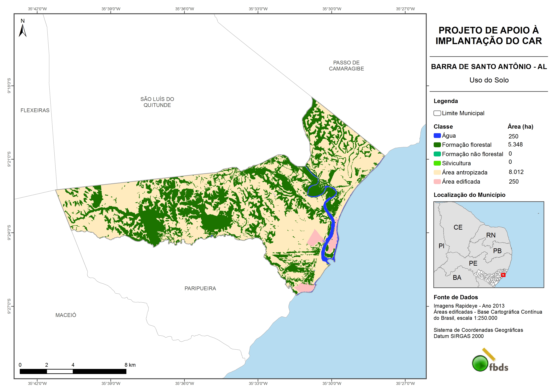Viewport: 555px width, 392px height.
Task: Click the pink Área edificada swatch
Action: click(437, 182)
